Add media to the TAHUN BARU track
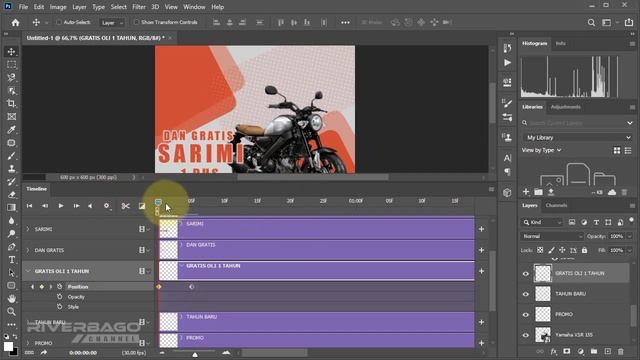Viewport: 640px width, 360px height. click(482, 322)
